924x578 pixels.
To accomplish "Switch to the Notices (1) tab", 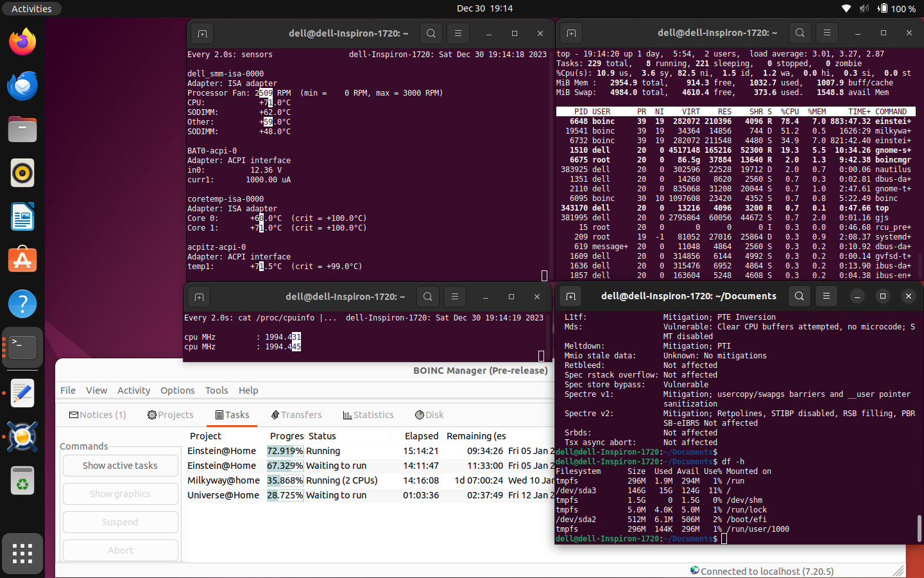I will tap(98, 415).
